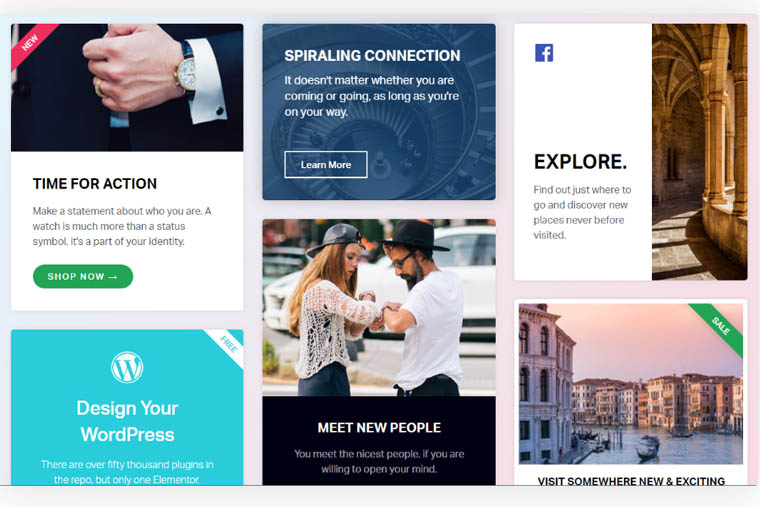760x507 pixels.
Task: Click the Find out just where paragraph
Action: click(x=582, y=212)
